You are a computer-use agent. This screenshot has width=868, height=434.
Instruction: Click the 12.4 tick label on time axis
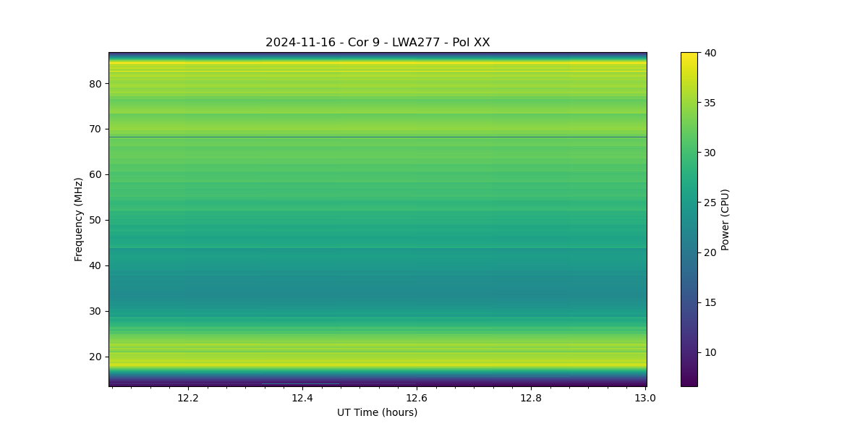tap(302, 398)
